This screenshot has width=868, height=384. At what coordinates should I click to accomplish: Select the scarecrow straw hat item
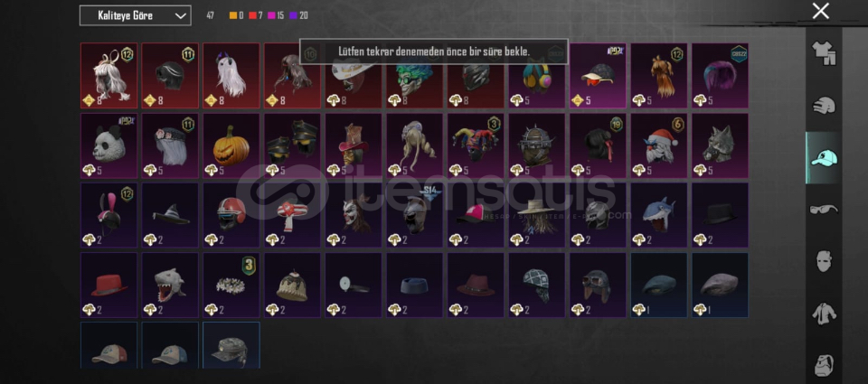coord(536,215)
